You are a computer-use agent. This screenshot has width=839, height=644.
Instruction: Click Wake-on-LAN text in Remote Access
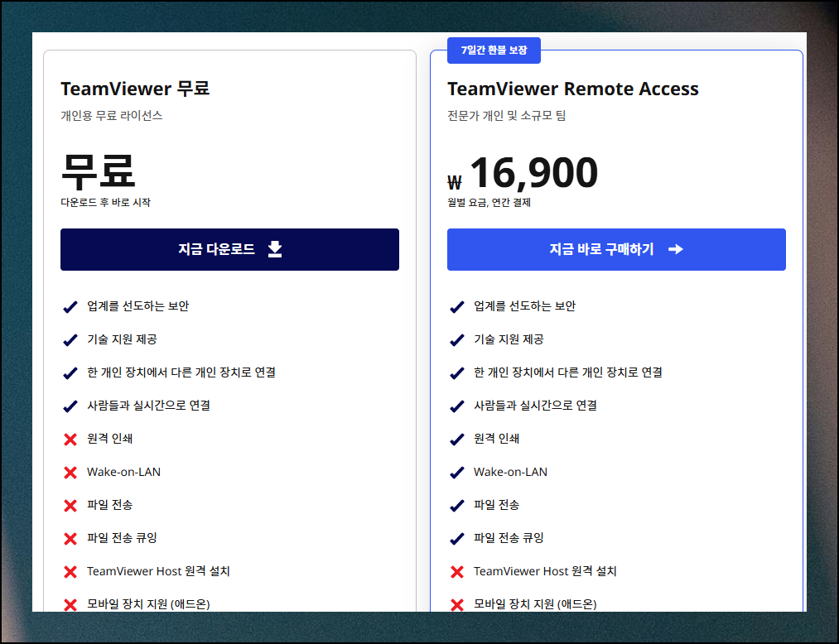click(510, 472)
